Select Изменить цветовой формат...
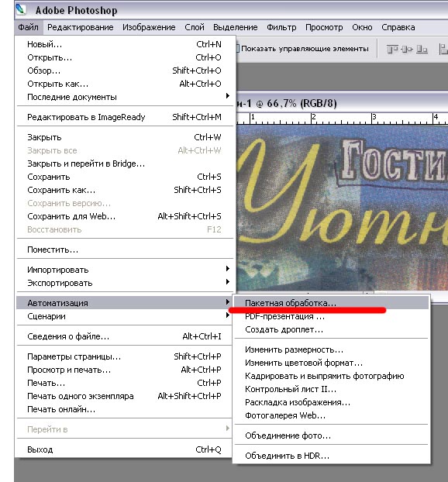 click(x=332, y=363)
